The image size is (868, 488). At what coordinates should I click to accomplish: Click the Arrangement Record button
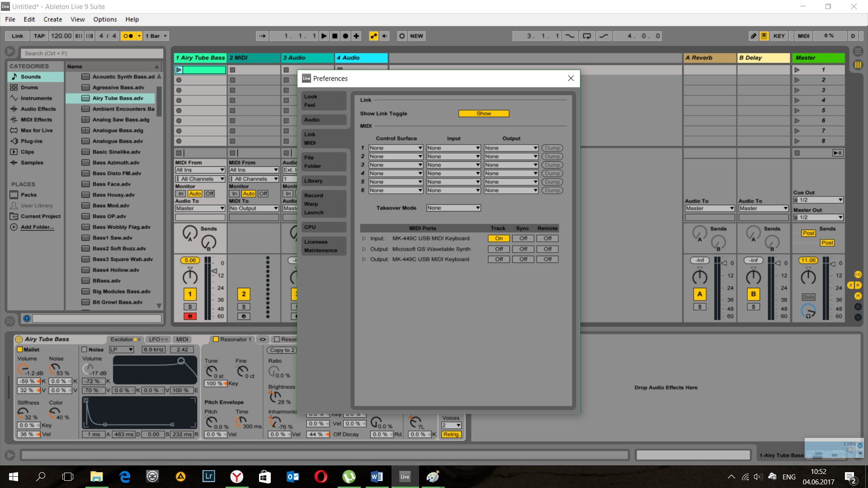click(x=345, y=36)
